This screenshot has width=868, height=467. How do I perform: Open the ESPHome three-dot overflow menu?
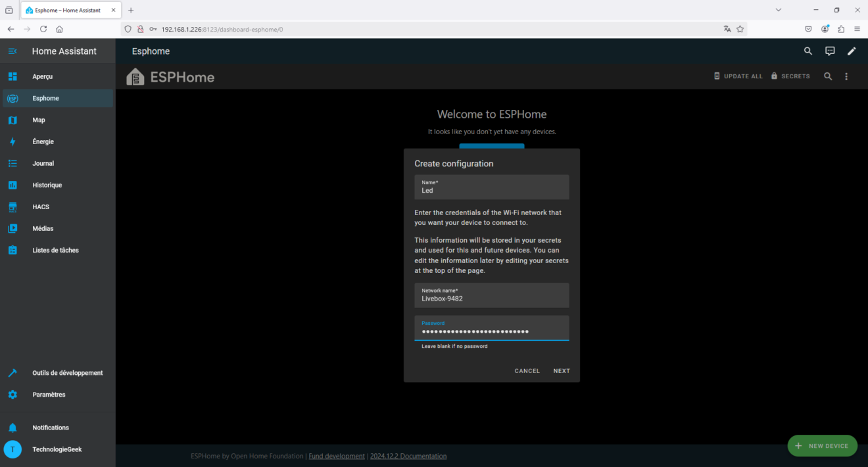(846, 76)
